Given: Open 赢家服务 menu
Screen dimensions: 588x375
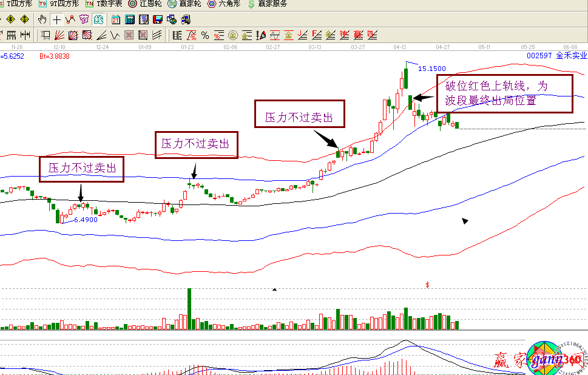Looking at the screenshot, I should (268, 4).
